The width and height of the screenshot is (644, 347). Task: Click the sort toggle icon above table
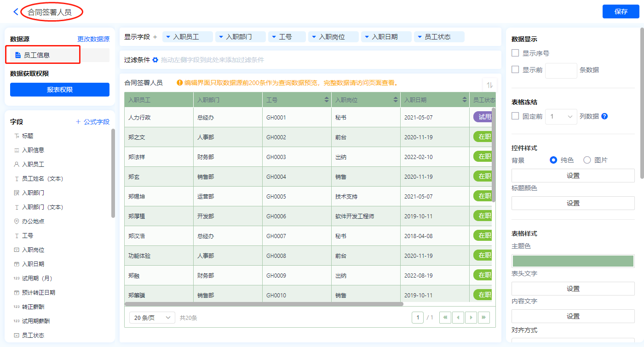coord(489,85)
